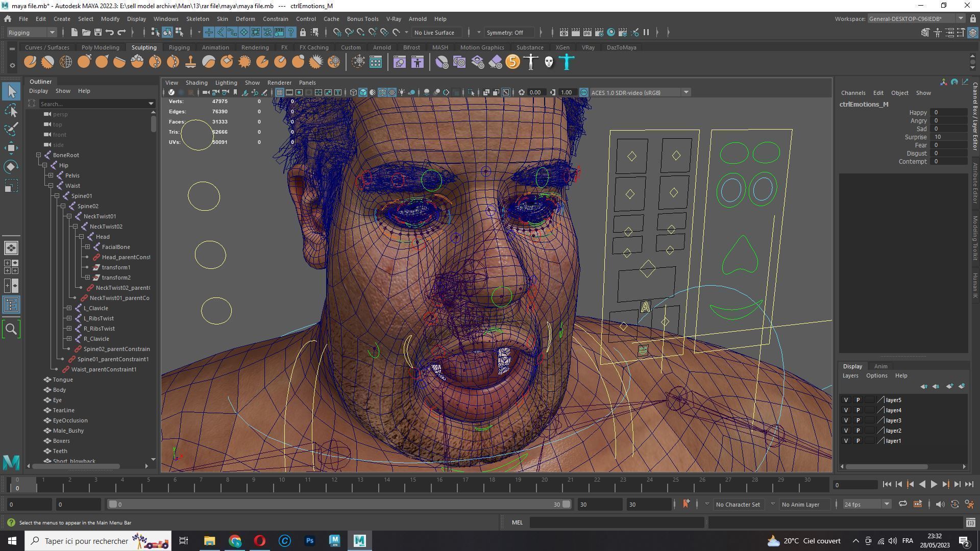The image size is (980, 551).
Task: Click the Open Scene folder icon
Action: (86, 33)
